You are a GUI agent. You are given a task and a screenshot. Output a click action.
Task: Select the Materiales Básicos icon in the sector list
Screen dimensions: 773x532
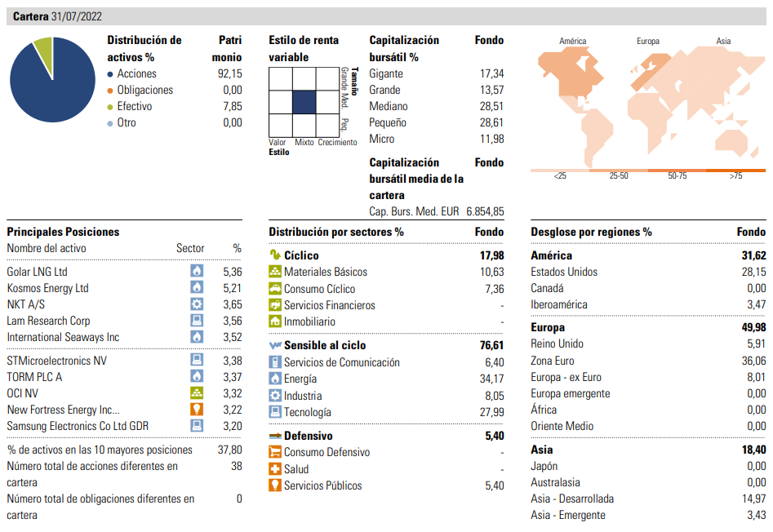(274, 272)
